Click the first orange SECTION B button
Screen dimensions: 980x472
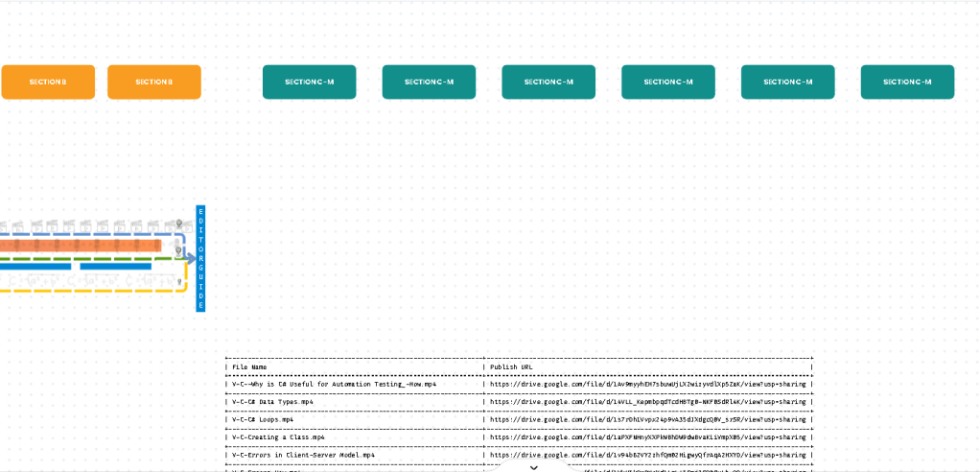click(48, 82)
